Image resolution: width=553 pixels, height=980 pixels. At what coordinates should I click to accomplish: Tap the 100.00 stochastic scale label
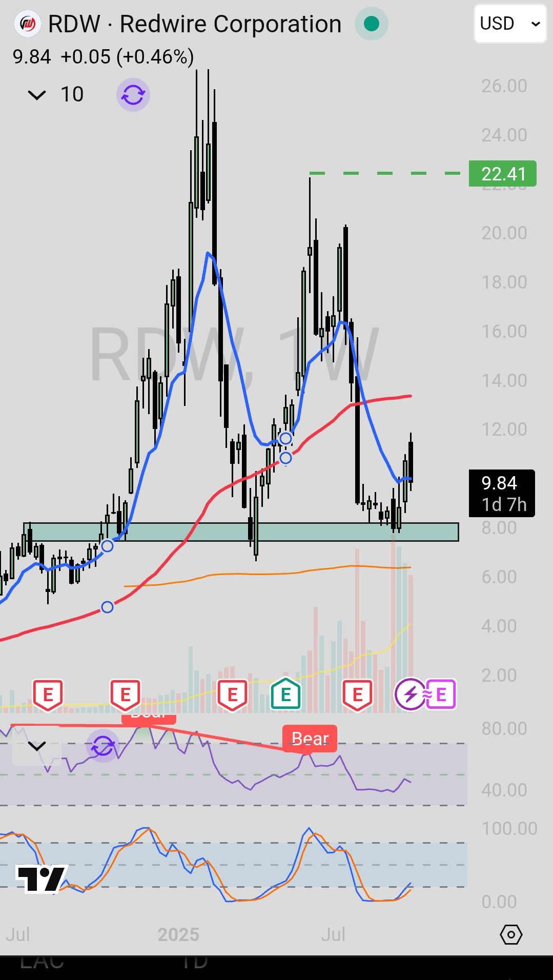(509, 828)
